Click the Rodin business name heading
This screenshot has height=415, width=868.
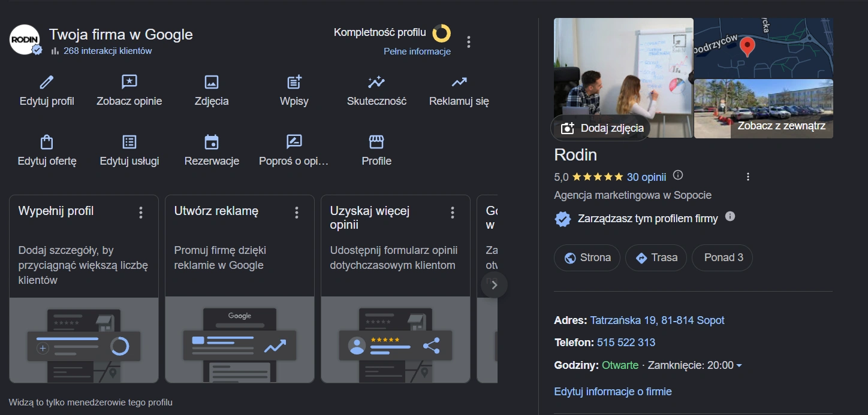coord(575,155)
